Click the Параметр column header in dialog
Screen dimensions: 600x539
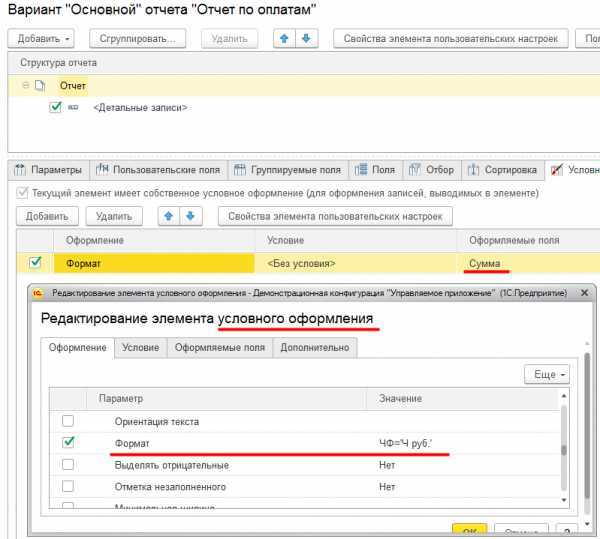click(x=227, y=399)
